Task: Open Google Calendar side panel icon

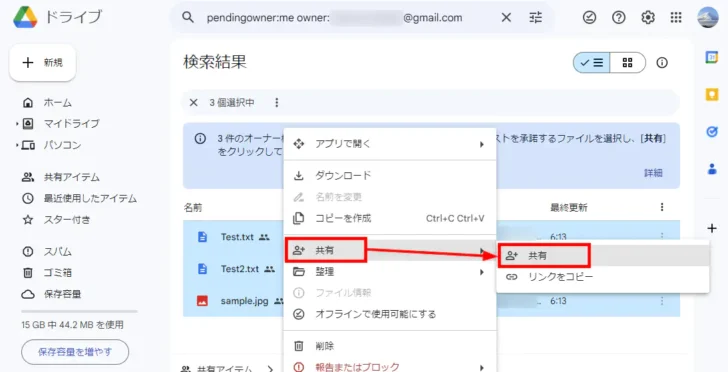Action: [712, 57]
